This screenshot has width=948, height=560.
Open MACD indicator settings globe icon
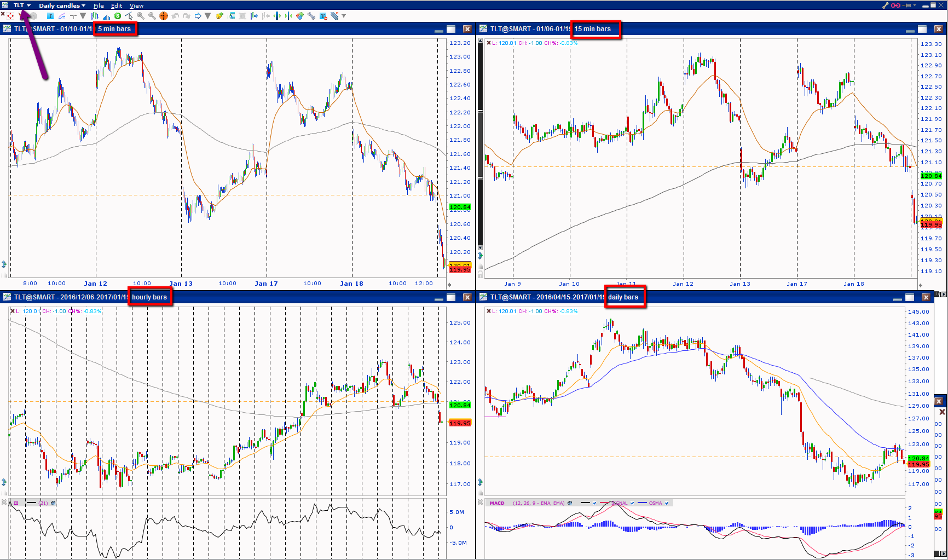point(570,503)
